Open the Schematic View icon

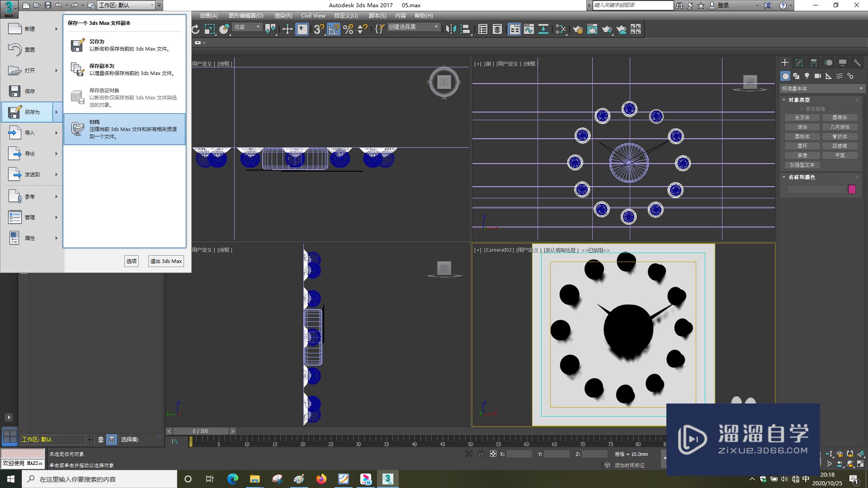(543, 29)
